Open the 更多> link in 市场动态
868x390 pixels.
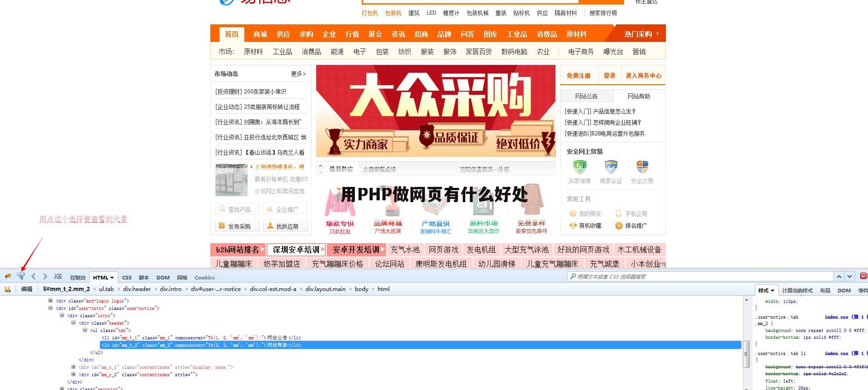(298, 74)
